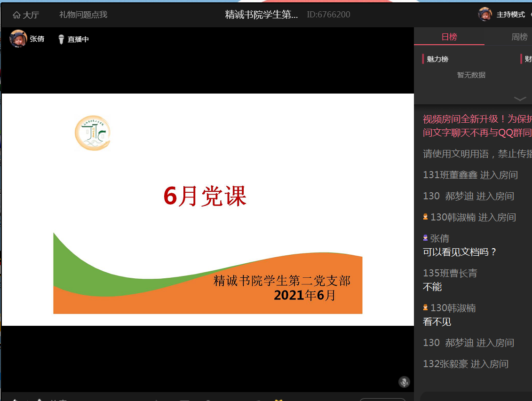This screenshot has height=401, width=532.
Task: Click 张倩's avatar in the video corner
Action: (18, 39)
